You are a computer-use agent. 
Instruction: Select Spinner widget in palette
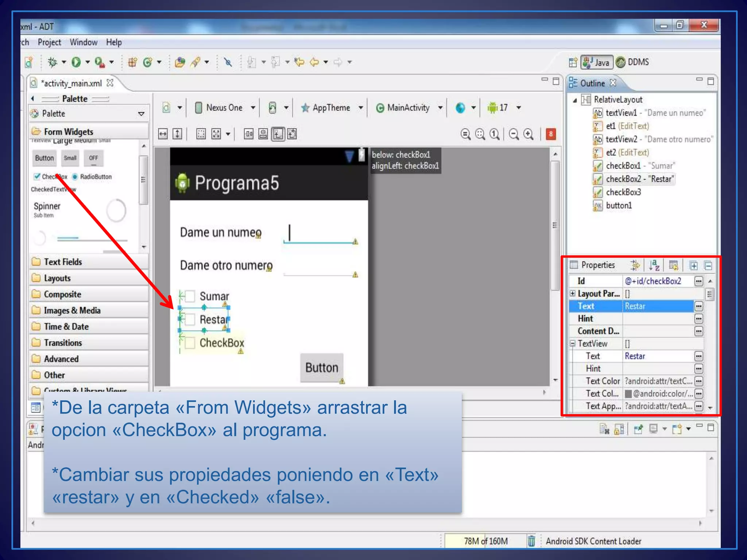point(47,209)
